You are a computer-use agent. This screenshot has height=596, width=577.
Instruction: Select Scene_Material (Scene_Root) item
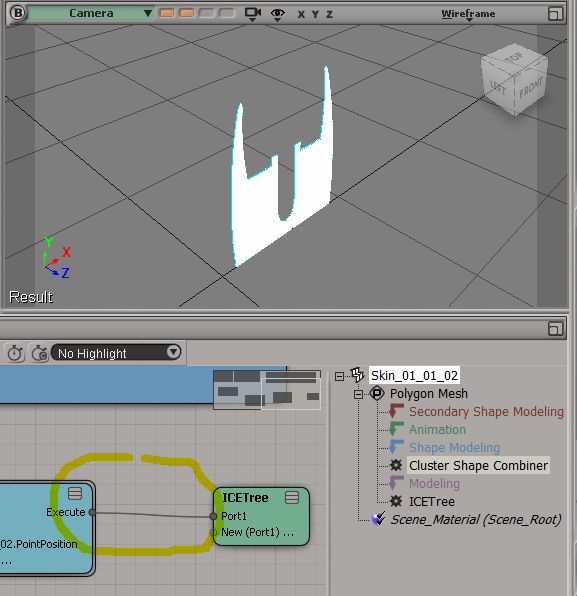[x=476, y=520]
